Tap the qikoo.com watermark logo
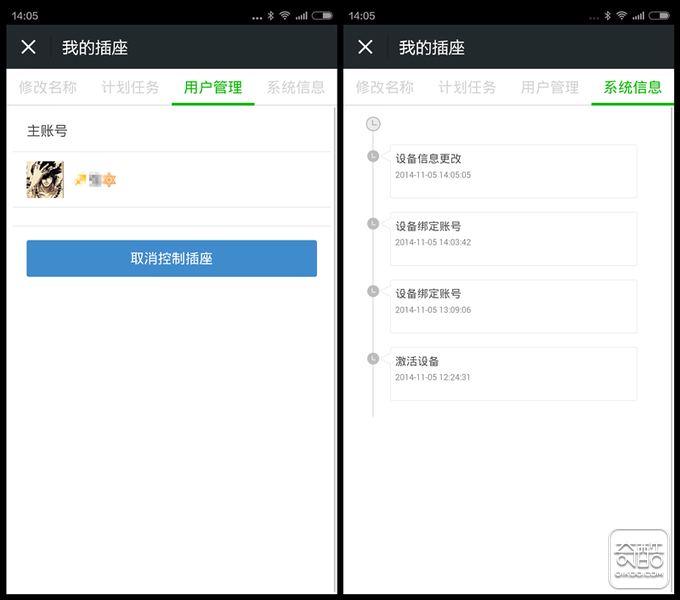 [639, 559]
